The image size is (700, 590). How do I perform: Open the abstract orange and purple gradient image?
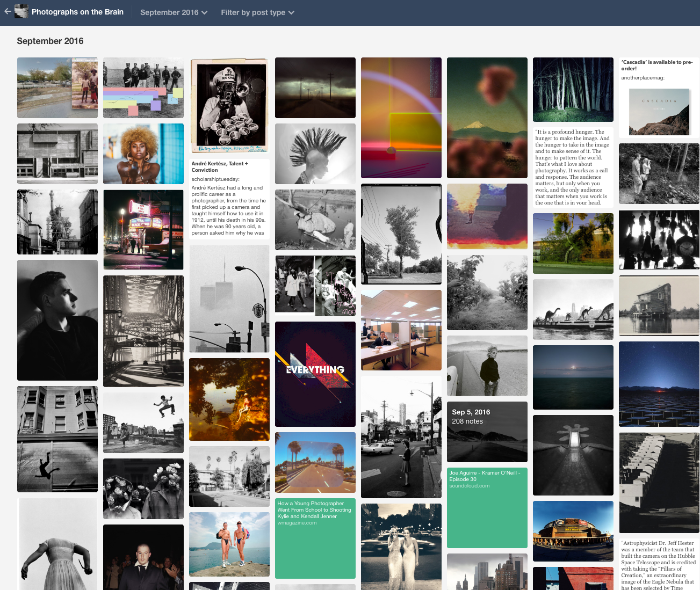(x=401, y=118)
